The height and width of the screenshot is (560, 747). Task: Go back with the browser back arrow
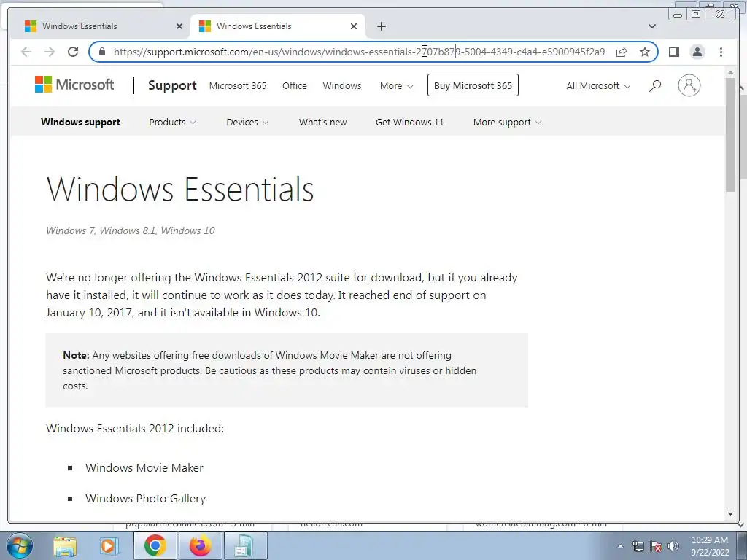26,52
